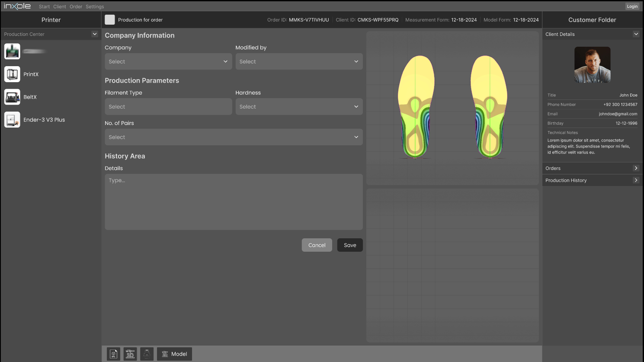Click the inxole logo
644x362 pixels.
click(17, 6)
